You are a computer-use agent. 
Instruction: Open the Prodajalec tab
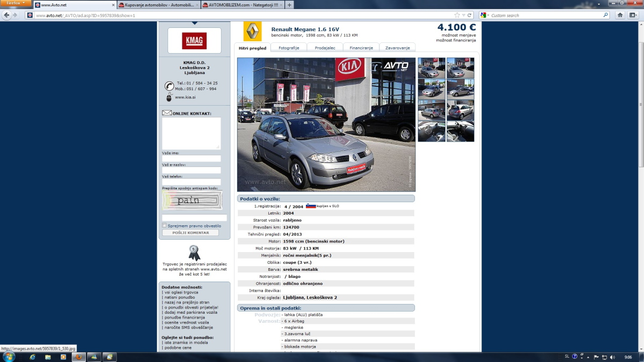(325, 48)
